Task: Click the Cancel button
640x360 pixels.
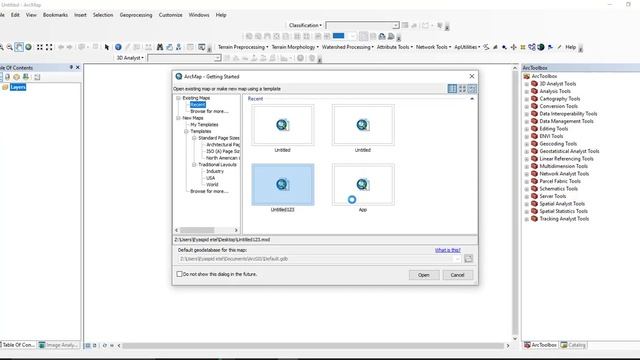Action: (x=458, y=275)
